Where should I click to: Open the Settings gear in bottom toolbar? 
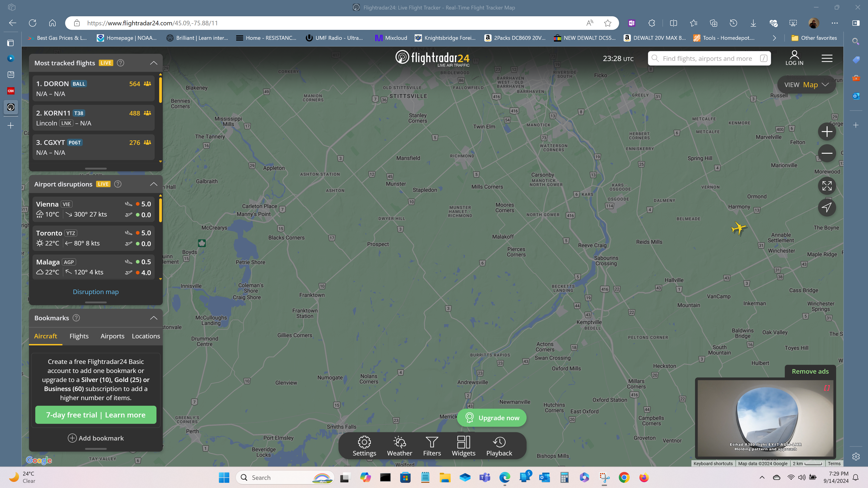[x=364, y=446]
